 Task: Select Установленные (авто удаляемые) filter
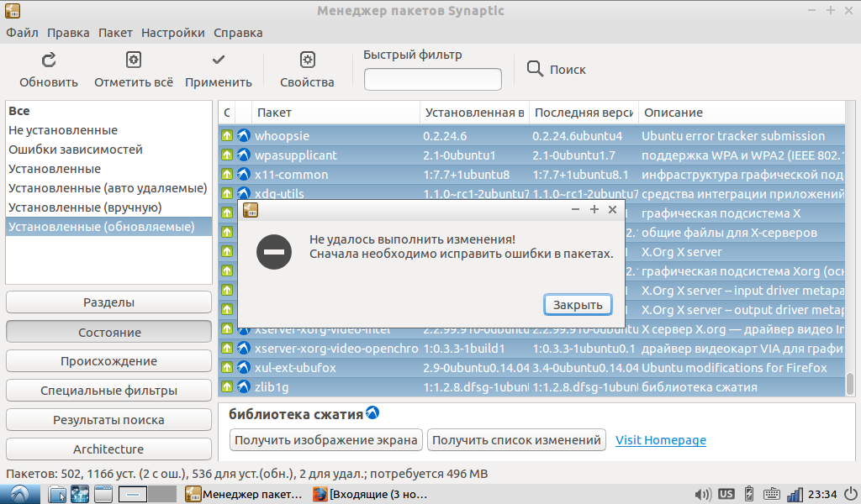click(108, 188)
